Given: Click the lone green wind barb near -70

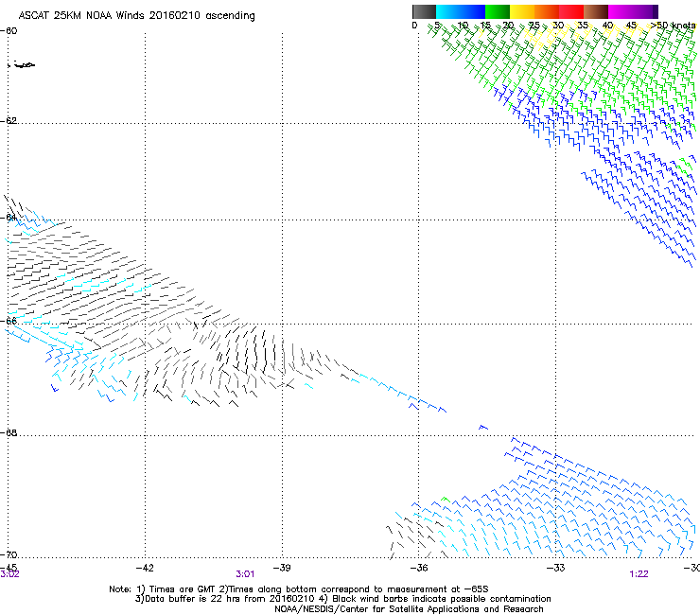Looking at the screenshot, I should 446,499.
